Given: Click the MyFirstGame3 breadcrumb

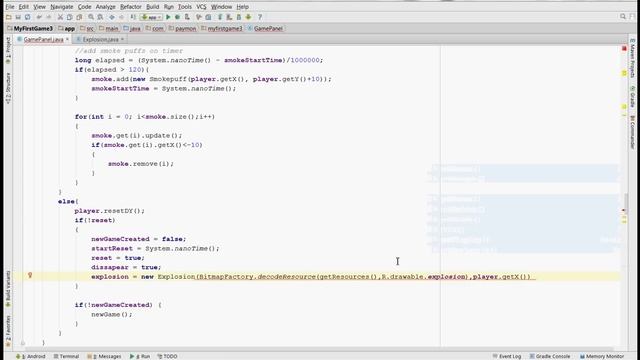Looking at the screenshot, I should point(30,29).
